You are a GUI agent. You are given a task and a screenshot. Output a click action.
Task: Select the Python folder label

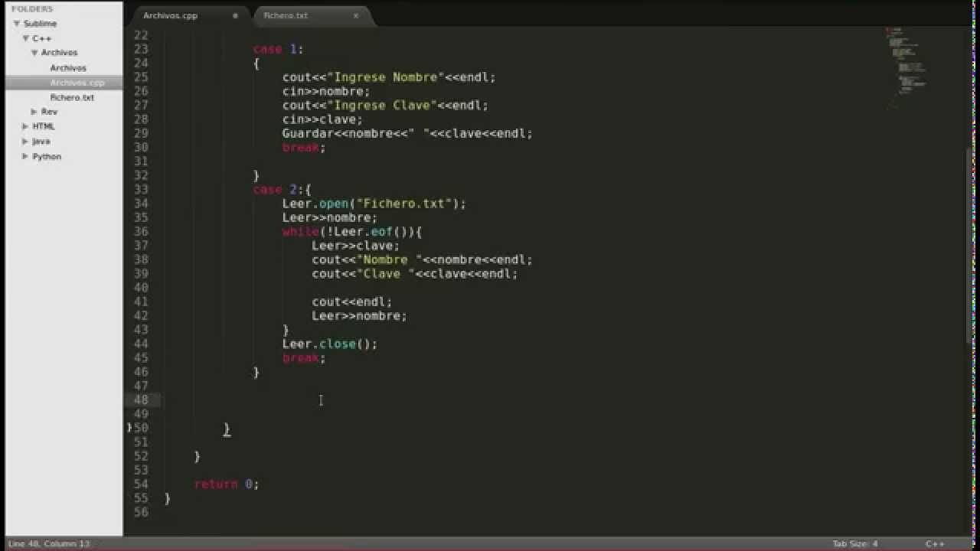pos(46,156)
